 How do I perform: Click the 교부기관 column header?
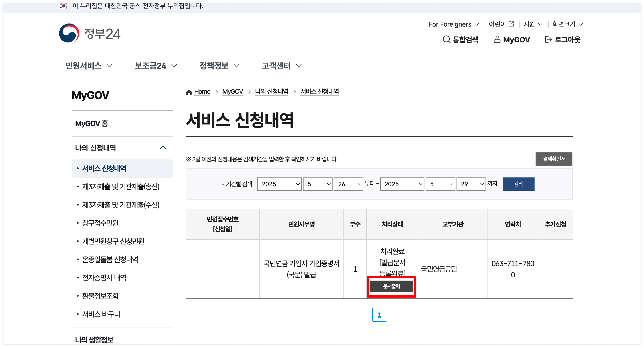(x=453, y=224)
